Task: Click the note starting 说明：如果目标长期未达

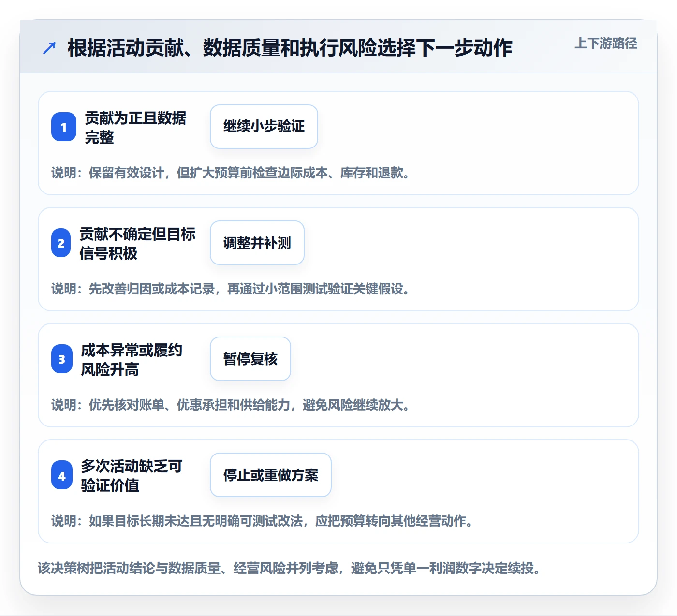Action: point(263,521)
